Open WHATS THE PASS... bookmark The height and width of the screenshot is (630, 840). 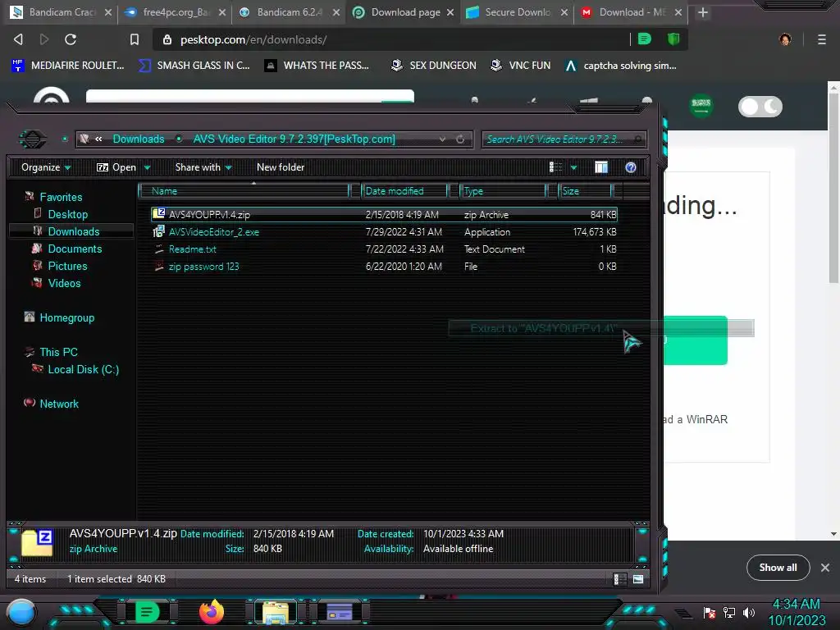pyautogui.click(x=317, y=66)
